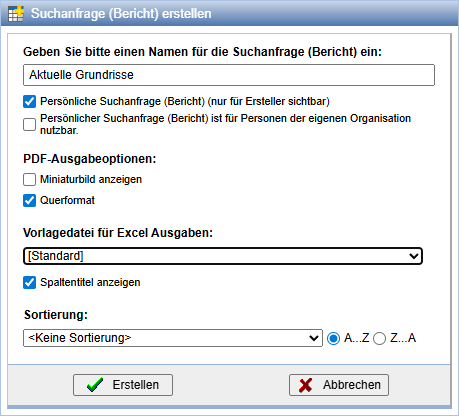Click the red X icon beside Abbrechen

click(306, 385)
